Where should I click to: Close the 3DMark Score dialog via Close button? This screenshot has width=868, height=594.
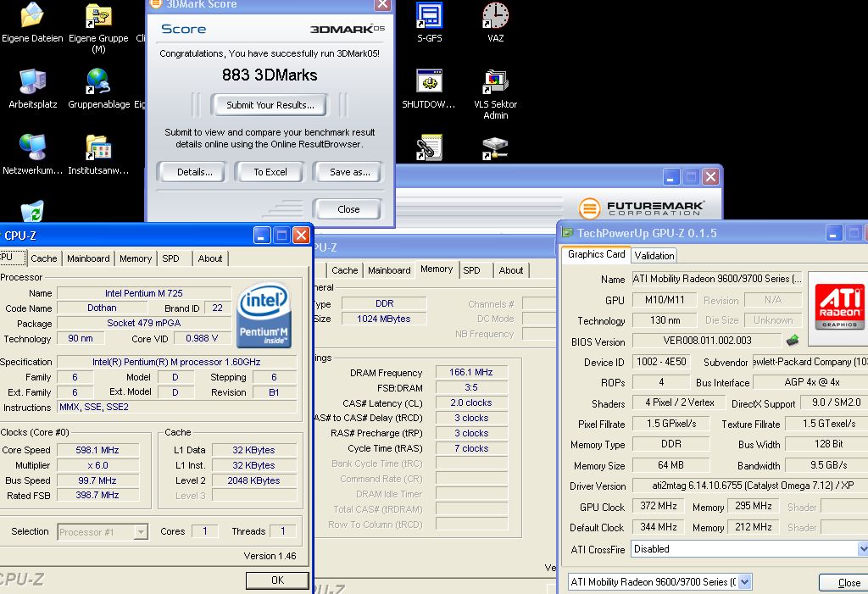[x=348, y=209]
